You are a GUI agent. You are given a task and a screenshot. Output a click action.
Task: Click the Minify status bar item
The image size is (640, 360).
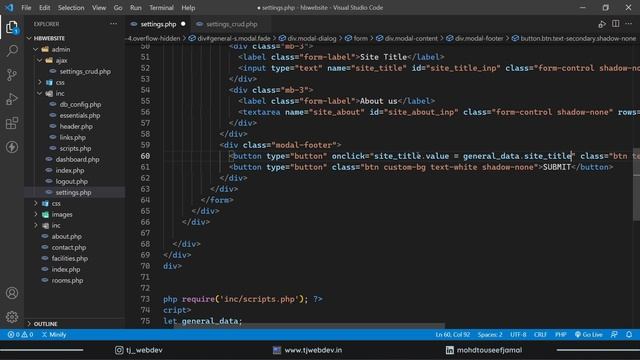(x=54, y=335)
